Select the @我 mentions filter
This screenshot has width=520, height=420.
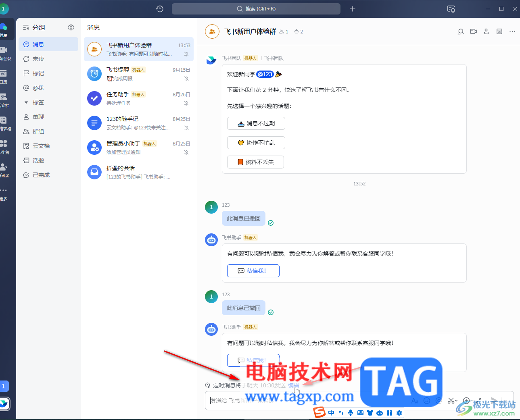[48, 88]
